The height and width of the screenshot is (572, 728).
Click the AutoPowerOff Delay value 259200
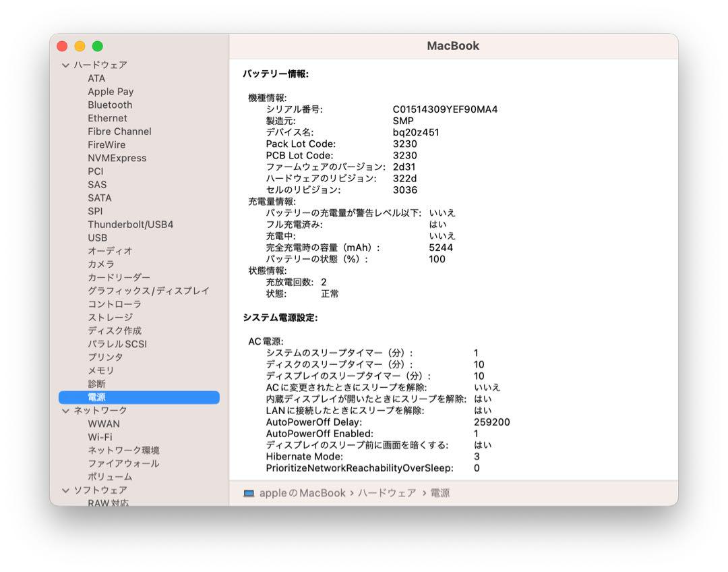[x=491, y=422]
